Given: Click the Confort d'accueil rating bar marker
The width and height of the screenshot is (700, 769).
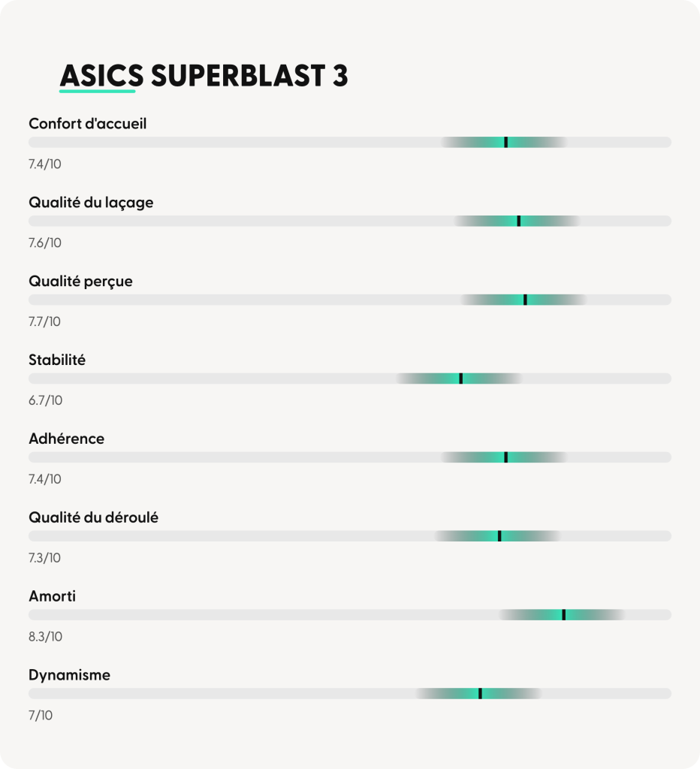Looking at the screenshot, I should click(x=505, y=142).
